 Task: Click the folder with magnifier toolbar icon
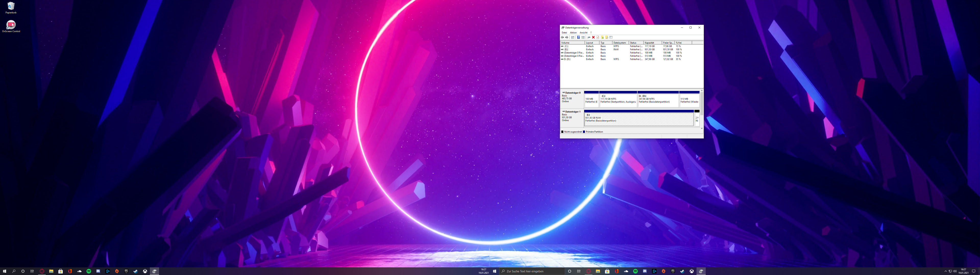[607, 37]
